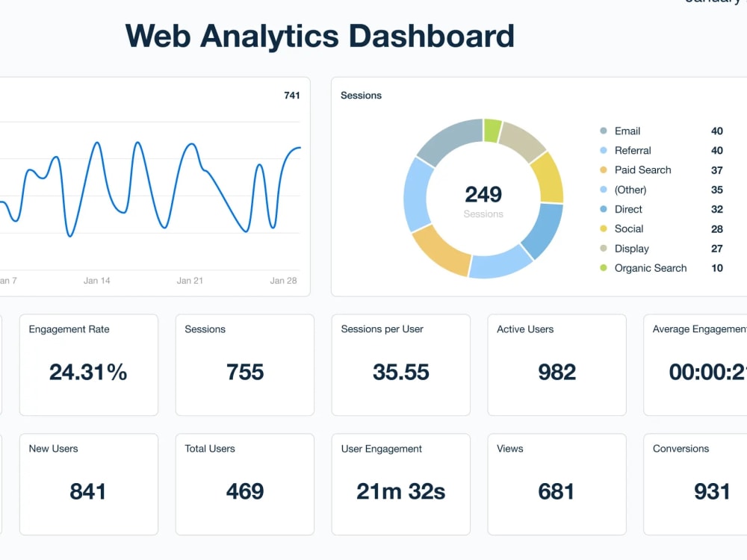Click the Social legend color dot
747x560 pixels.
pos(603,228)
